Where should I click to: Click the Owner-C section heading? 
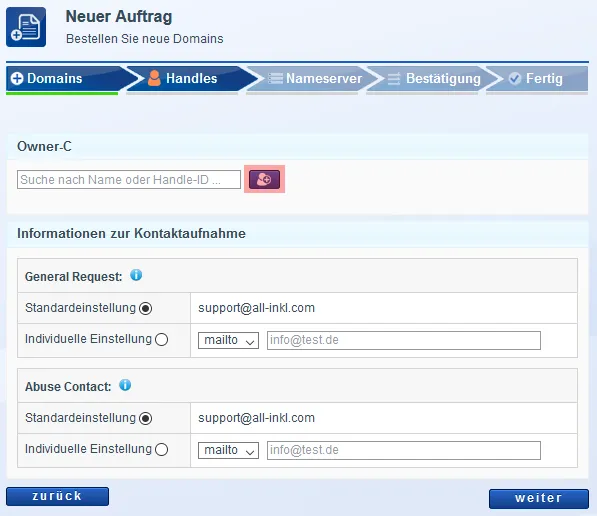(x=44, y=146)
